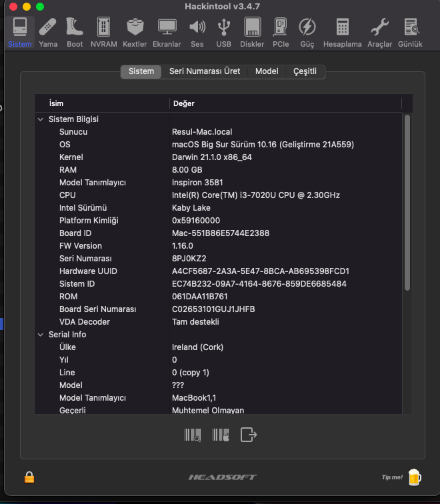
Task: Click the İsim column header
Action: point(102,103)
